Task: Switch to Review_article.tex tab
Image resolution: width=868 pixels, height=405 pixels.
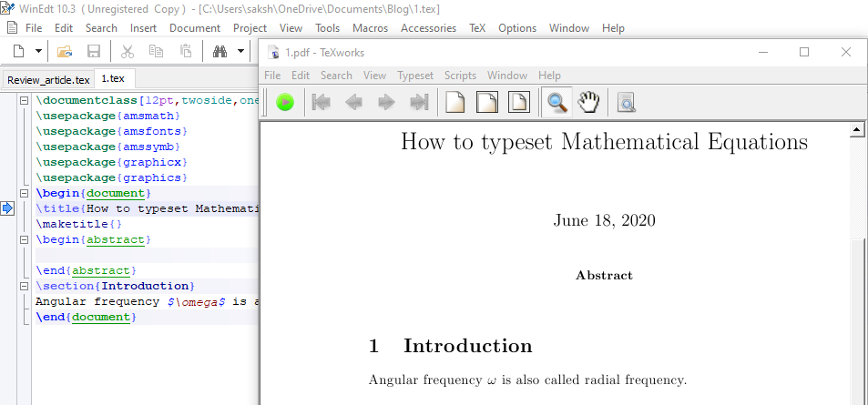Action: [48, 80]
